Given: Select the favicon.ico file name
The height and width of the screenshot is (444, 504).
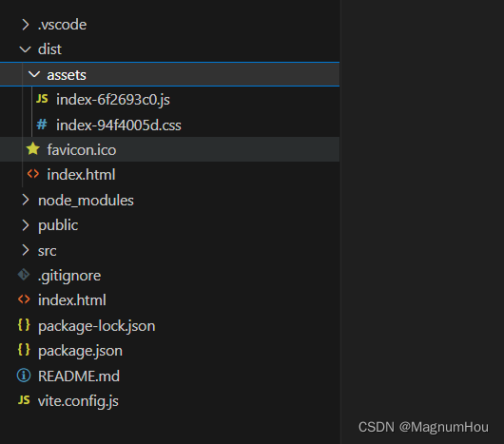Looking at the screenshot, I should pyautogui.click(x=82, y=149).
